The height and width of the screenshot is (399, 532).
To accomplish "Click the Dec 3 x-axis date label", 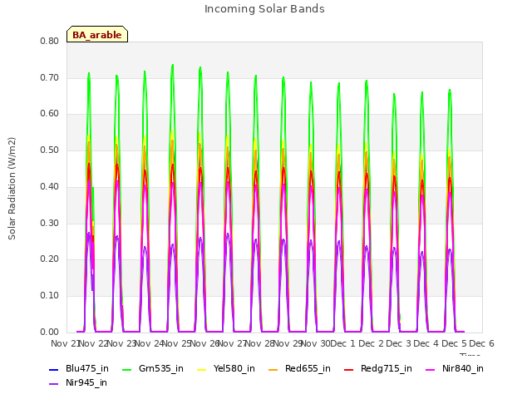I will point(399,343).
